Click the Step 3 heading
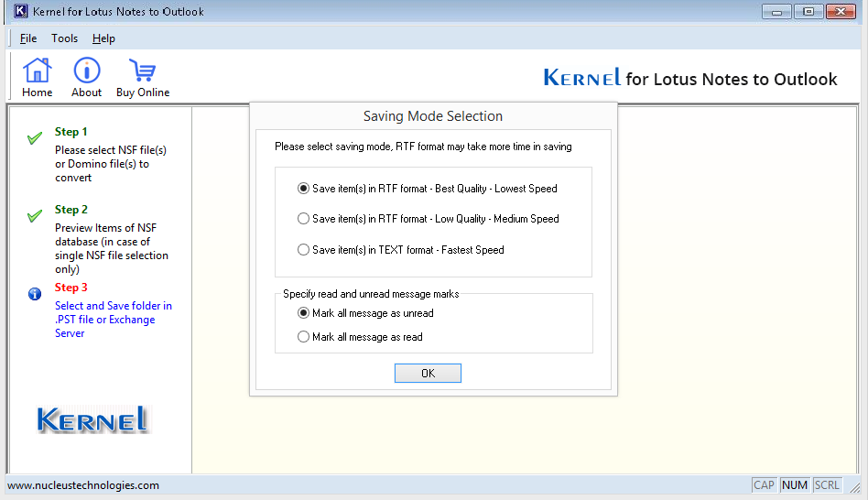The height and width of the screenshot is (500, 868). tap(71, 288)
